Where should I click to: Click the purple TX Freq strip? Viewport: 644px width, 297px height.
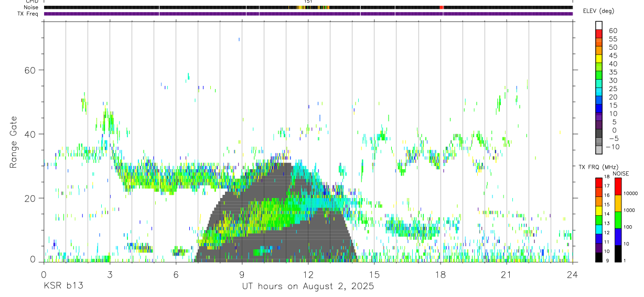[308, 14]
